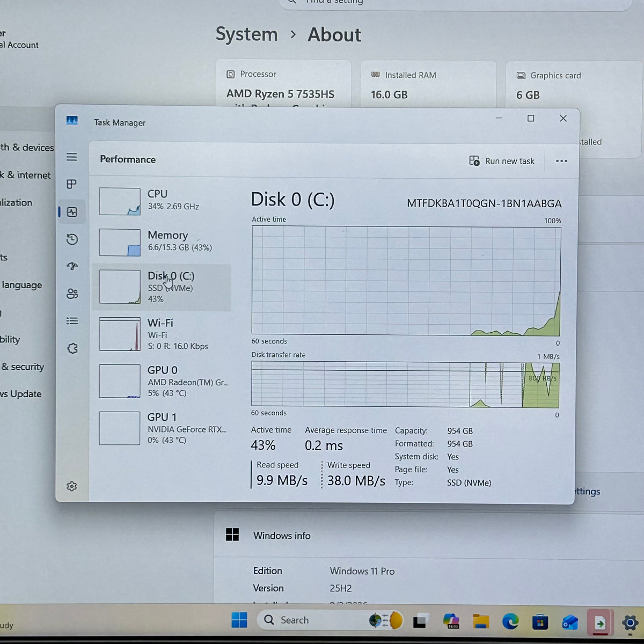Open the Details page icon
Viewport: 644px width, 644px height.
pos(72,321)
